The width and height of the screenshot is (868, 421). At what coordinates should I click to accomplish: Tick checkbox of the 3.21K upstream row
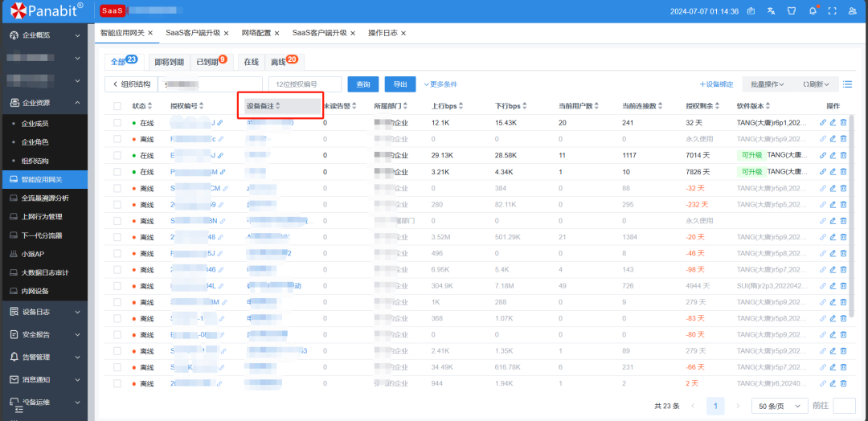point(117,171)
